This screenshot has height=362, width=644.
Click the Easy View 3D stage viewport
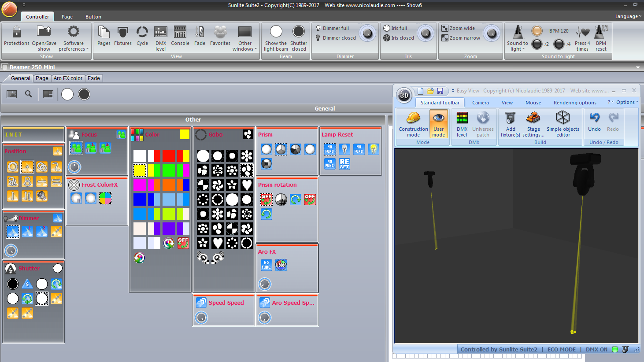point(517,246)
